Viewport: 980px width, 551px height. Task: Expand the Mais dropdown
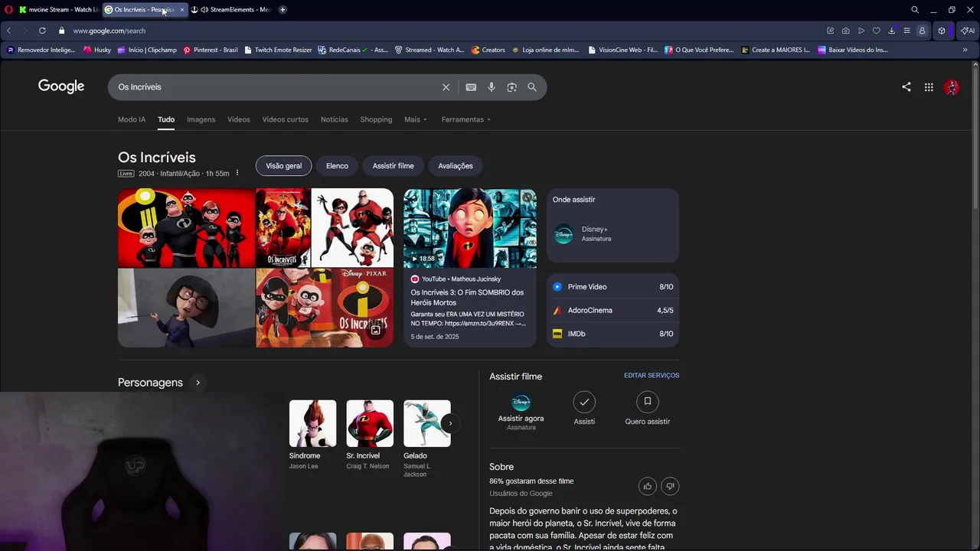(416, 119)
